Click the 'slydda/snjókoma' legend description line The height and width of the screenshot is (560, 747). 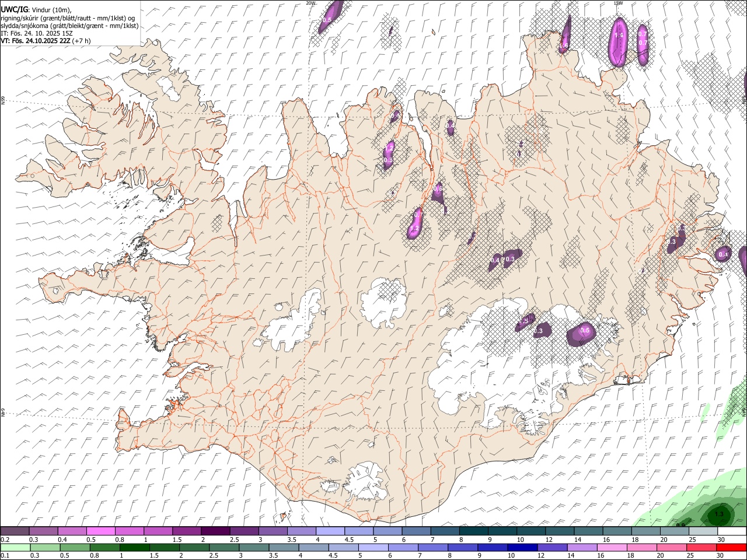69,26
